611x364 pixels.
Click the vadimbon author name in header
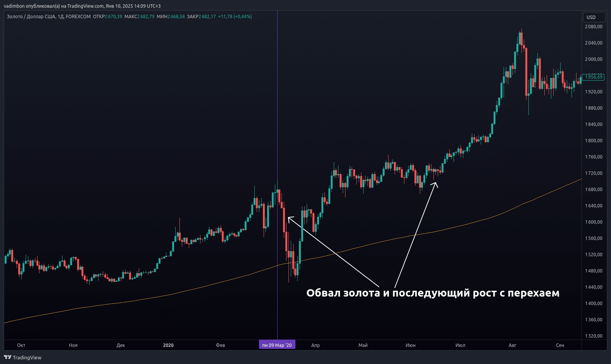click(14, 6)
